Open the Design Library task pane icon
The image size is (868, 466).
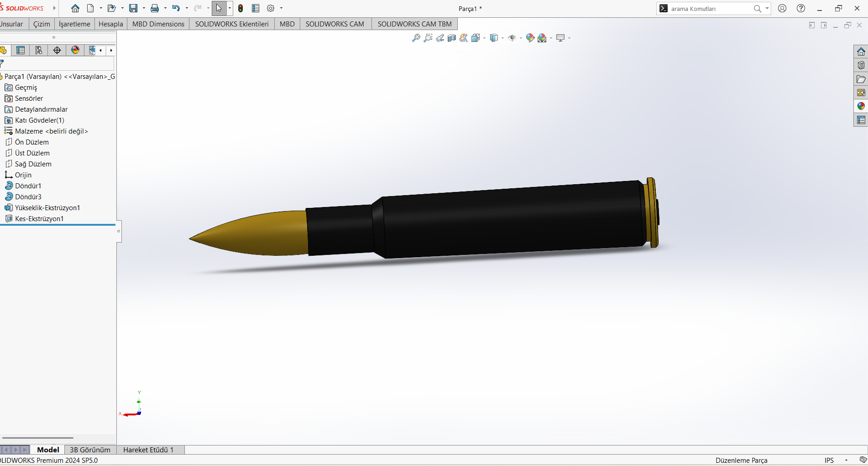tap(861, 65)
